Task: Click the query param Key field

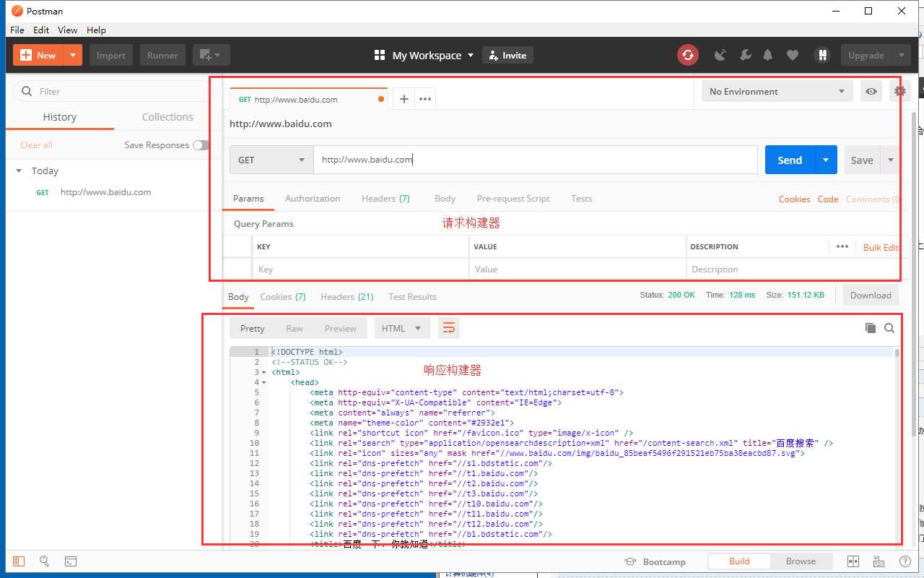Action: 361,269
